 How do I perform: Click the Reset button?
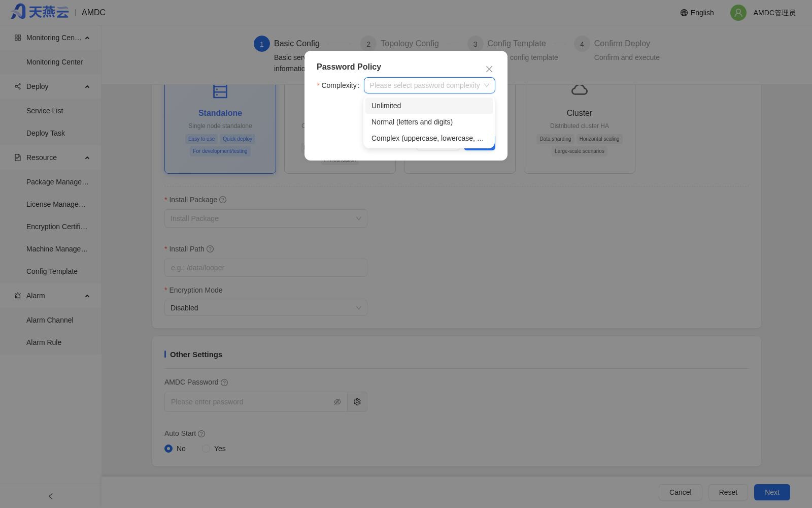pos(728,492)
